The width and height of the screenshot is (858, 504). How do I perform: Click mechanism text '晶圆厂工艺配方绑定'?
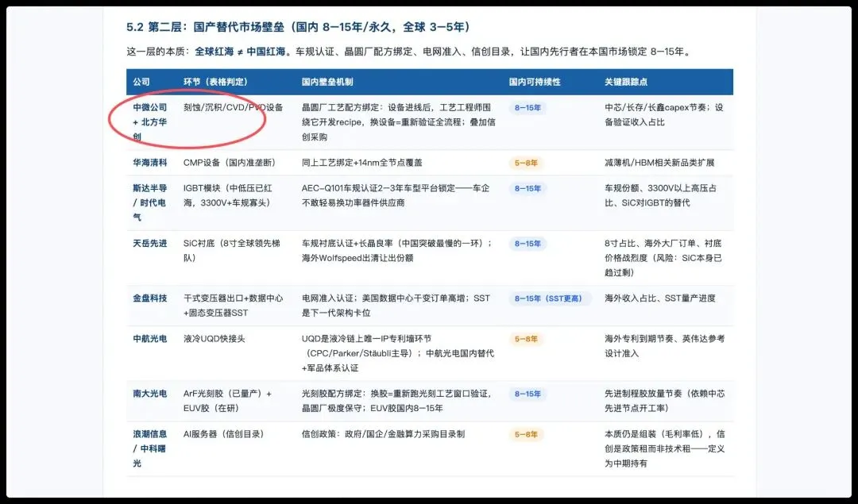click(x=339, y=108)
